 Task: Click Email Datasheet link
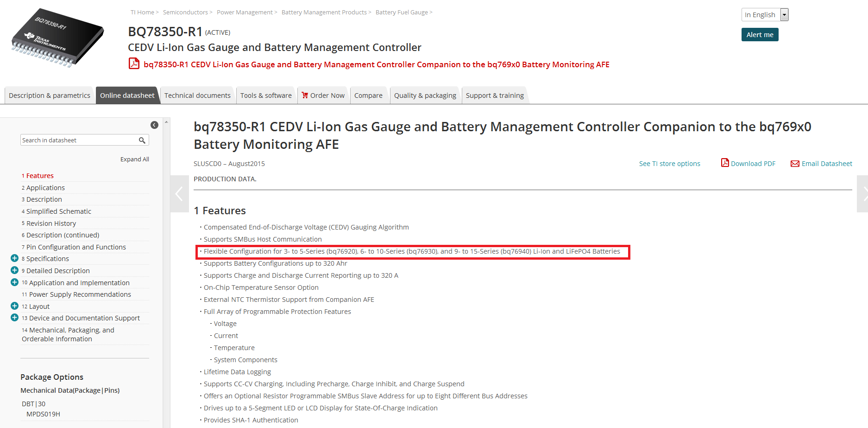pos(827,164)
